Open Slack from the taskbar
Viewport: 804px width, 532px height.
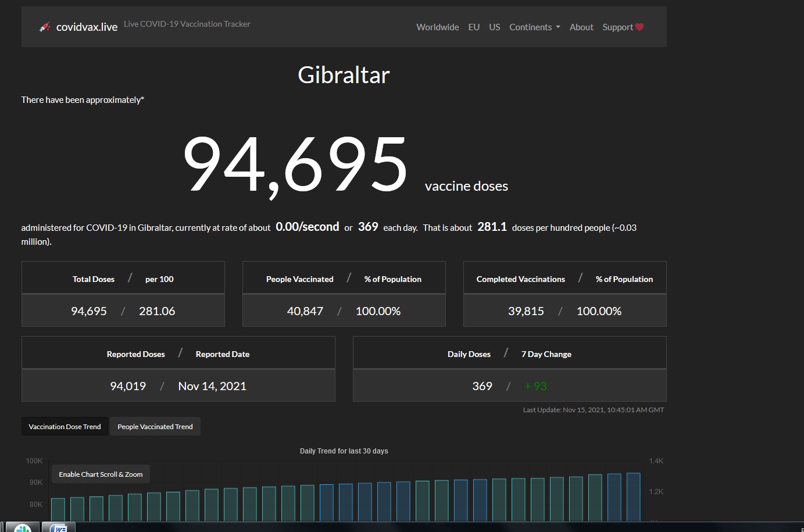23,528
